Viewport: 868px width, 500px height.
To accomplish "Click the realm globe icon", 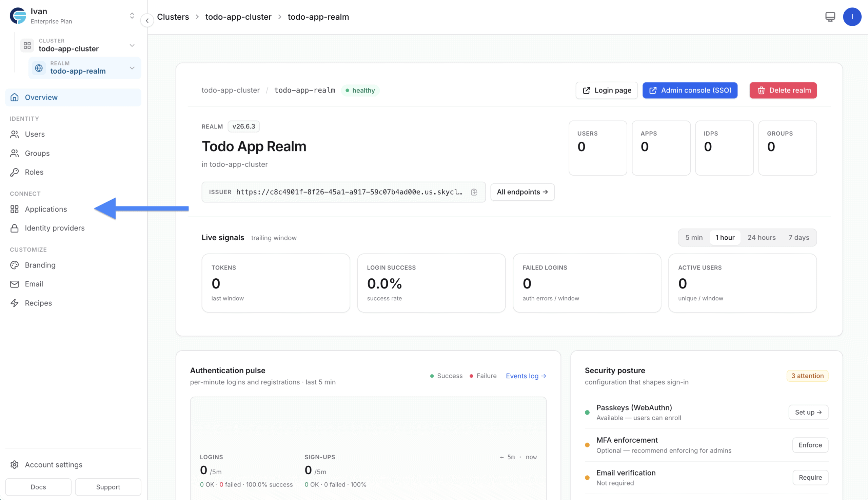I will (39, 68).
